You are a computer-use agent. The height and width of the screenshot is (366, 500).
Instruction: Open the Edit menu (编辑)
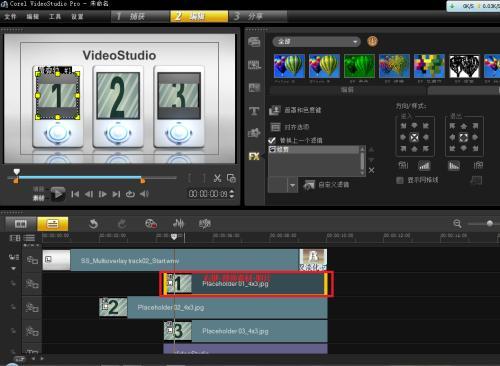[x=33, y=17]
